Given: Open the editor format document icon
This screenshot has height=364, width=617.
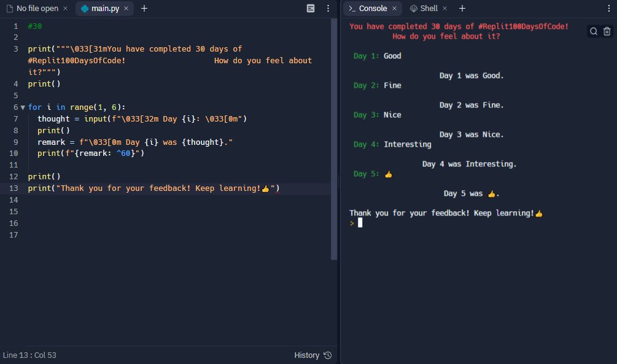Looking at the screenshot, I should 311,8.
